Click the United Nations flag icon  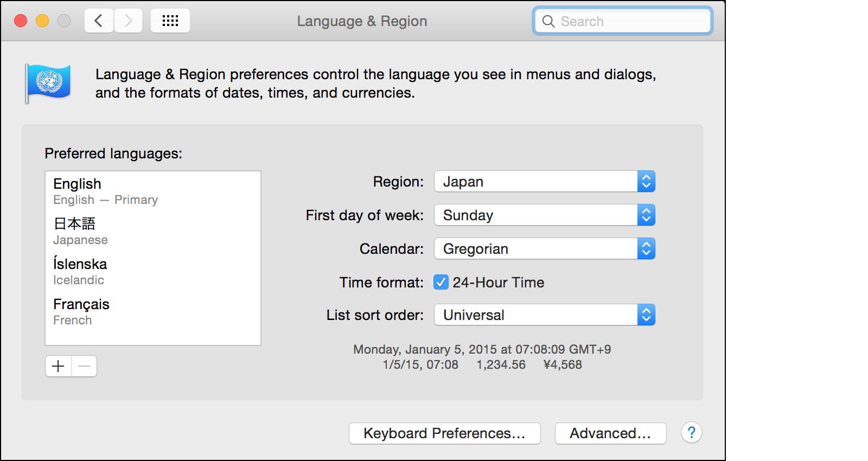48,83
